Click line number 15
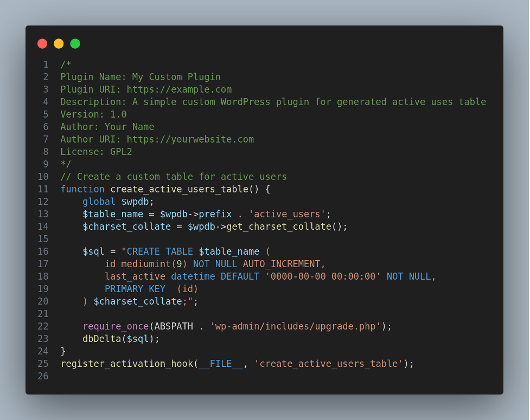 pyautogui.click(x=43, y=240)
